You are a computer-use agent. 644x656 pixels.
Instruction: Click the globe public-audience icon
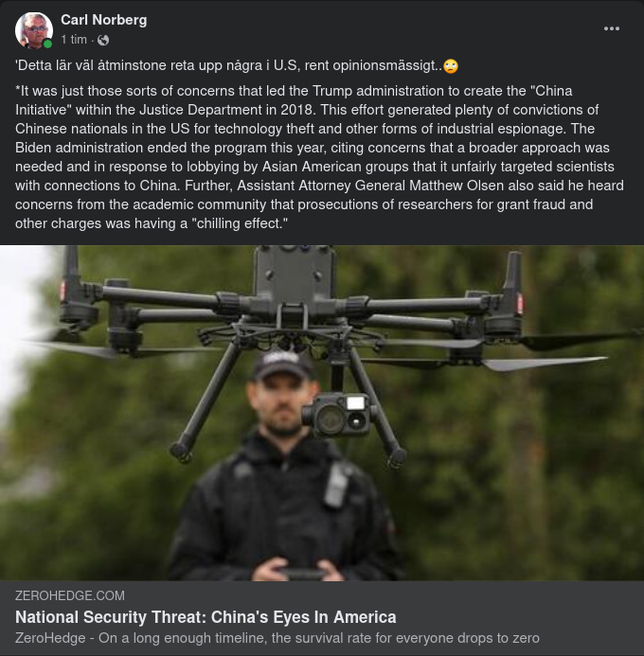(103, 40)
